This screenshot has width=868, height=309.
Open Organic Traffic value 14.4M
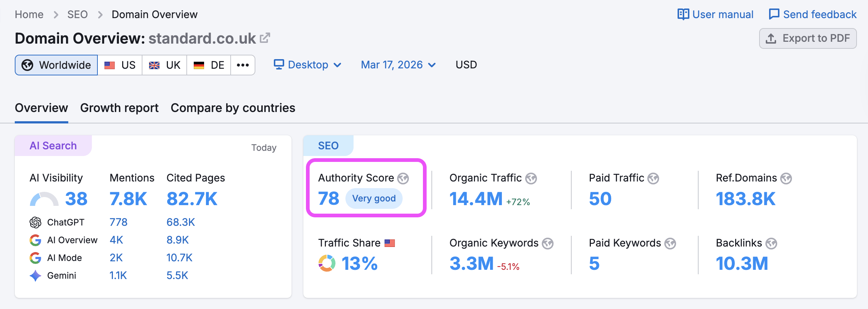(476, 199)
